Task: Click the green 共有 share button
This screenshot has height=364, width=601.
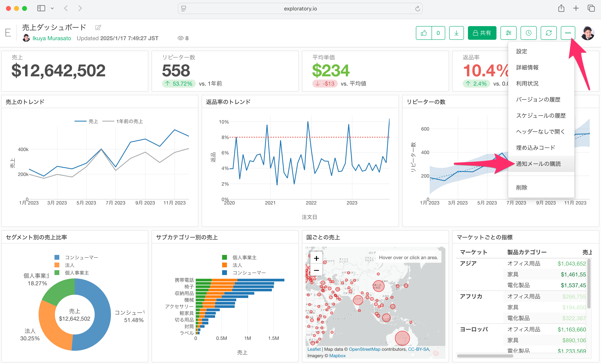Action: (x=482, y=33)
